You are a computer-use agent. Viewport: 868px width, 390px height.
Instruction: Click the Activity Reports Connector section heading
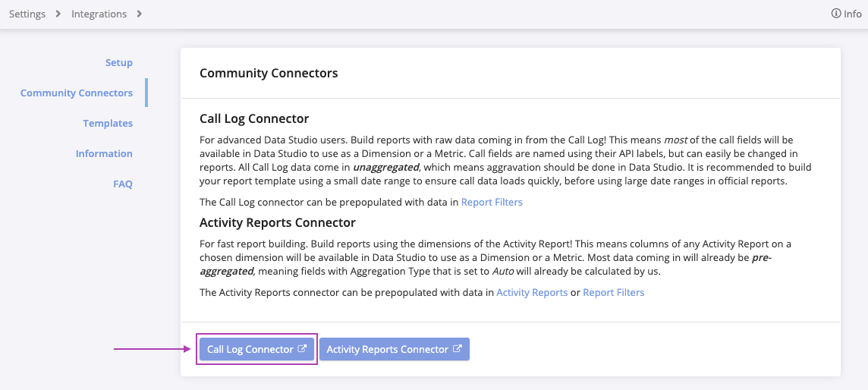coord(277,222)
